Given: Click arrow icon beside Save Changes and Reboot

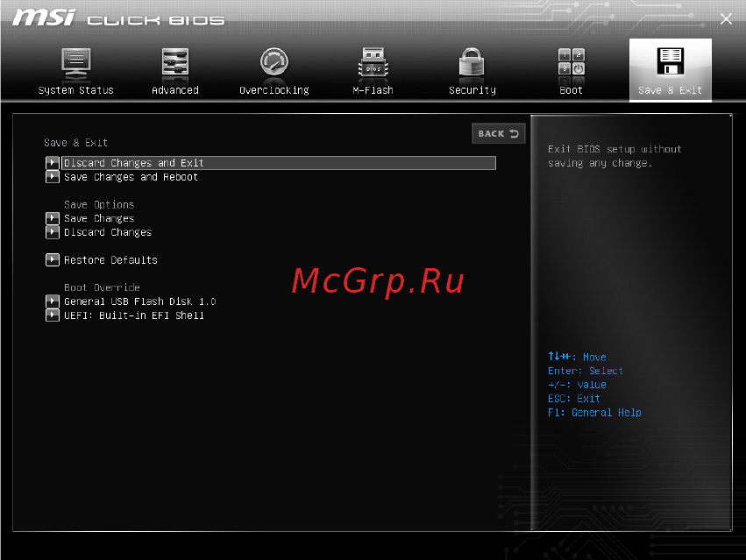Looking at the screenshot, I should click(53, 177).
